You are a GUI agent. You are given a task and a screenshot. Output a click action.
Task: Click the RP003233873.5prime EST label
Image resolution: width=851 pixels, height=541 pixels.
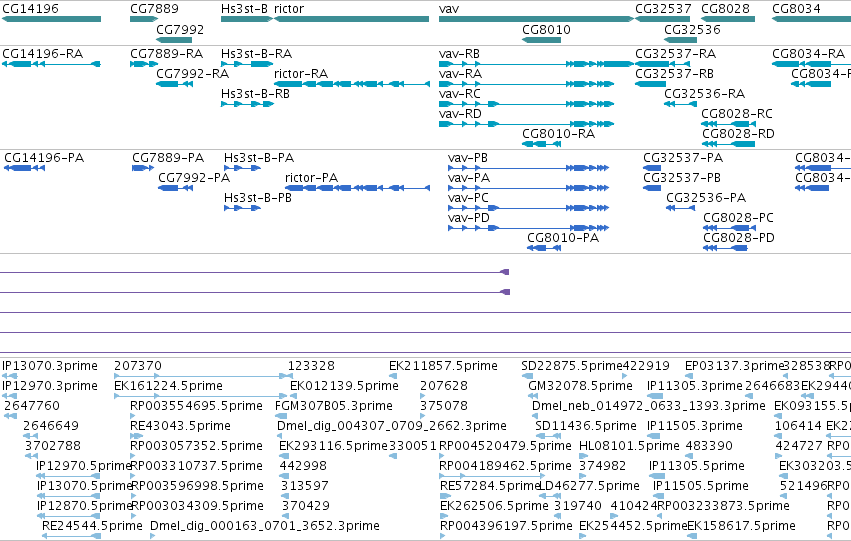pyautogui.click(x=723, y=506)
